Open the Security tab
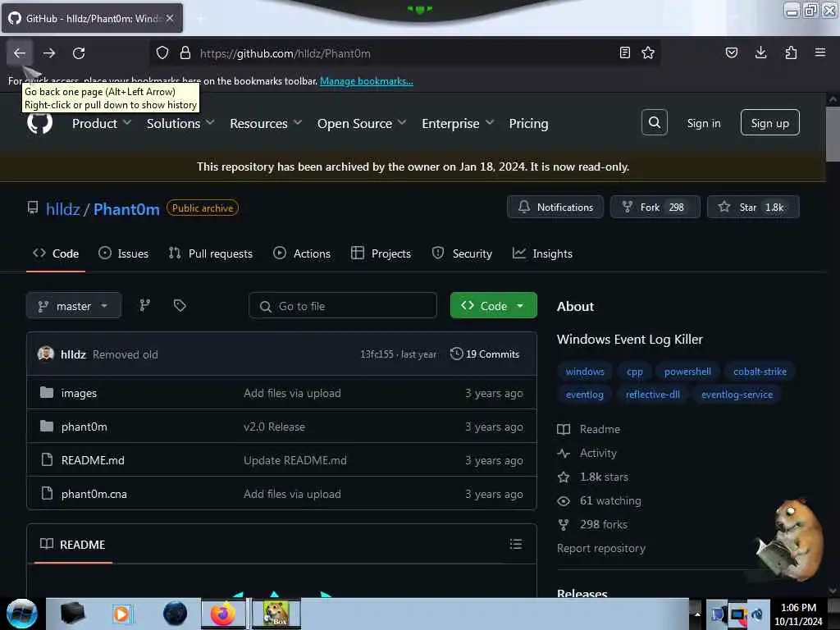840x630 pixels. tap(462, 253)
